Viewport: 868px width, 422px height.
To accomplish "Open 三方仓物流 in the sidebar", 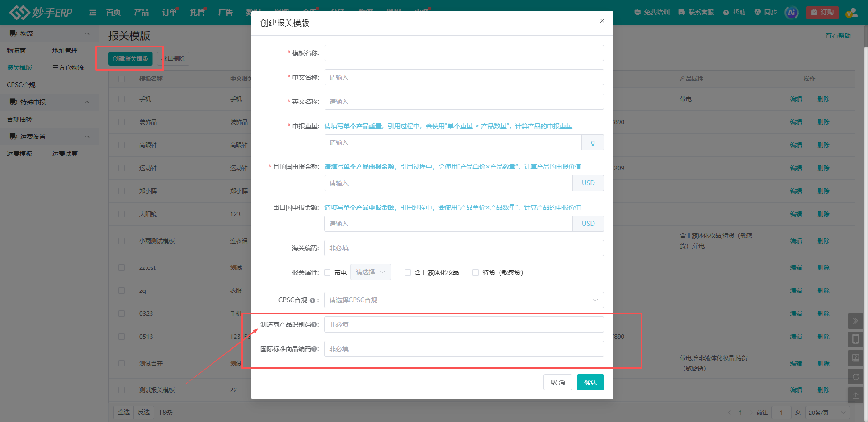I will click(x=68, y=68).
